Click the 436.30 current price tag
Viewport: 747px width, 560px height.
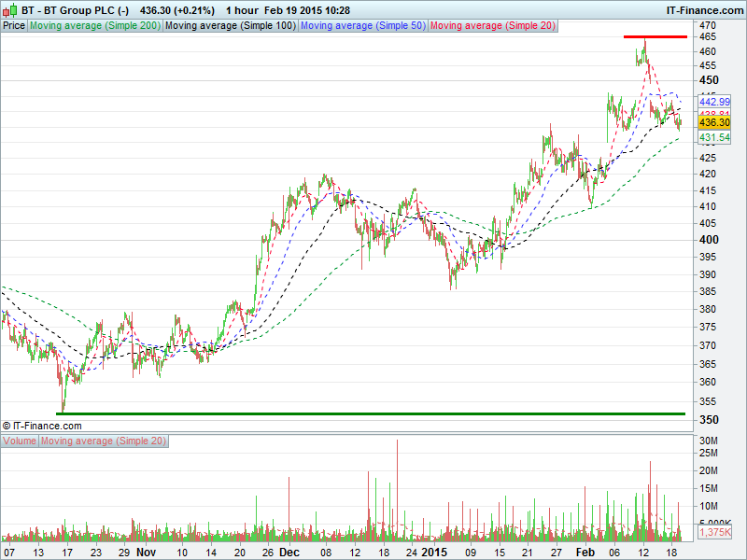click(713, 122)
